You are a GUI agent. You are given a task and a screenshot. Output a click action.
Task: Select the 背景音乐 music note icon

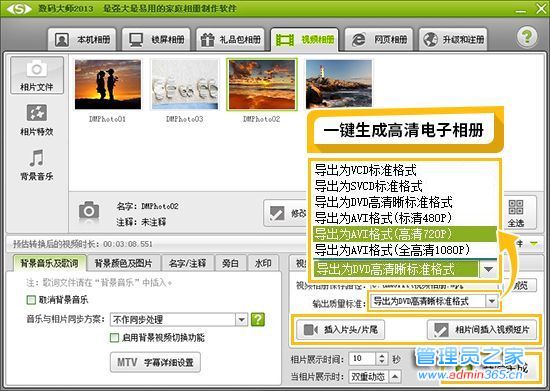pyautogui.click(x=37, y=164)
